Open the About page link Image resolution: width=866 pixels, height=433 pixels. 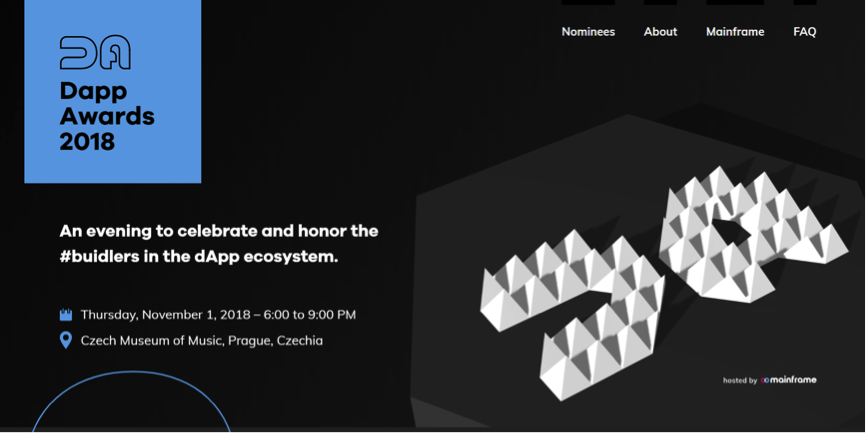(x=660, y=32)
